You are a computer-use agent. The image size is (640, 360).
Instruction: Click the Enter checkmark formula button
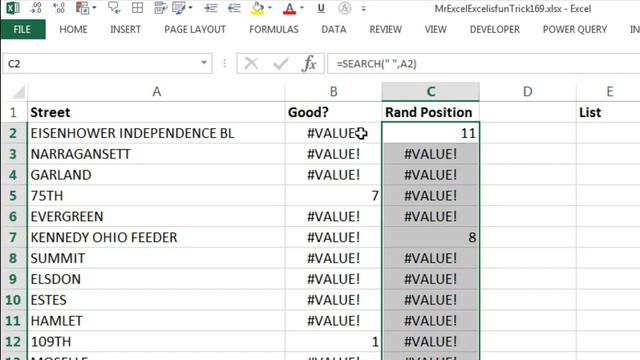pyautogui.click(x=281, y=64)
